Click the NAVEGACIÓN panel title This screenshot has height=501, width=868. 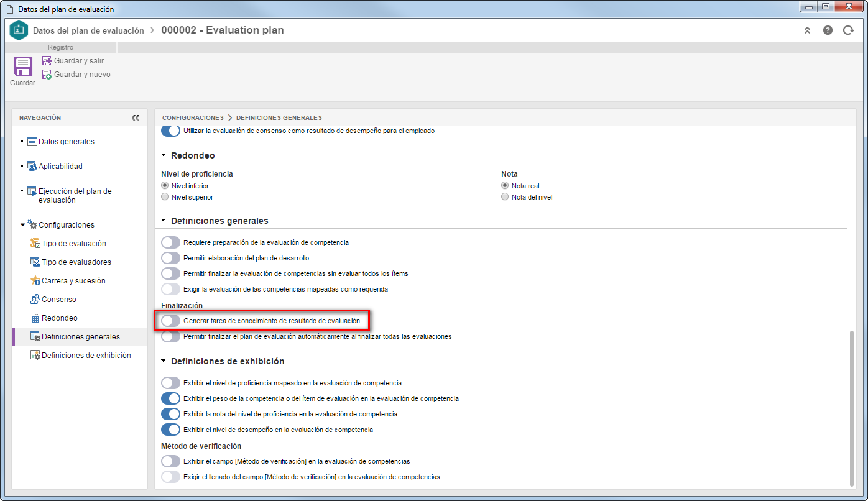40,117
